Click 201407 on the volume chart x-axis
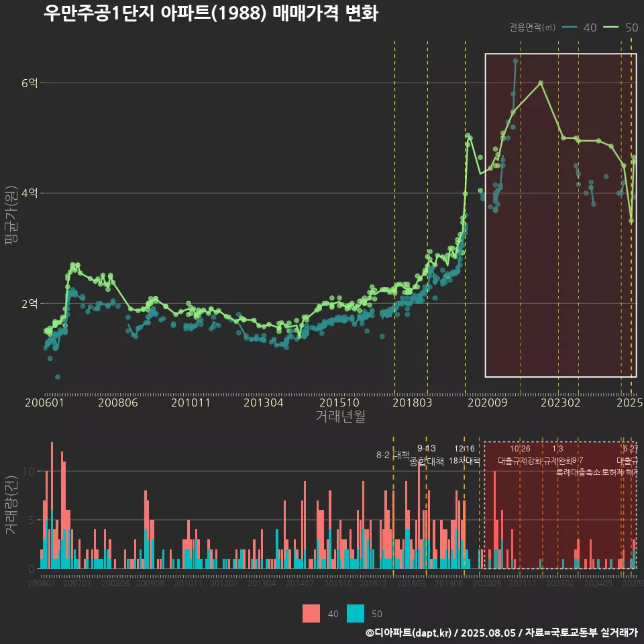This screenshot has height=644, width=644. [300, 583]
